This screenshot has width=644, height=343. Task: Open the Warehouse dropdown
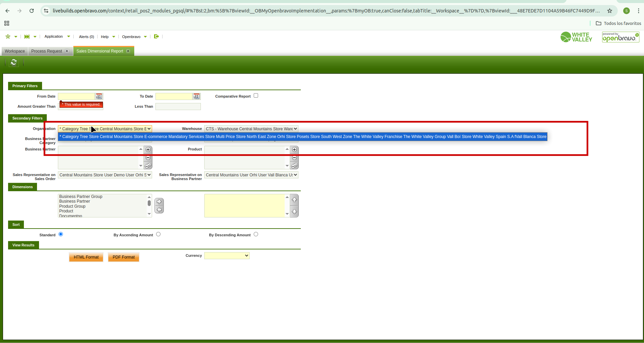[x=251, y=129]
